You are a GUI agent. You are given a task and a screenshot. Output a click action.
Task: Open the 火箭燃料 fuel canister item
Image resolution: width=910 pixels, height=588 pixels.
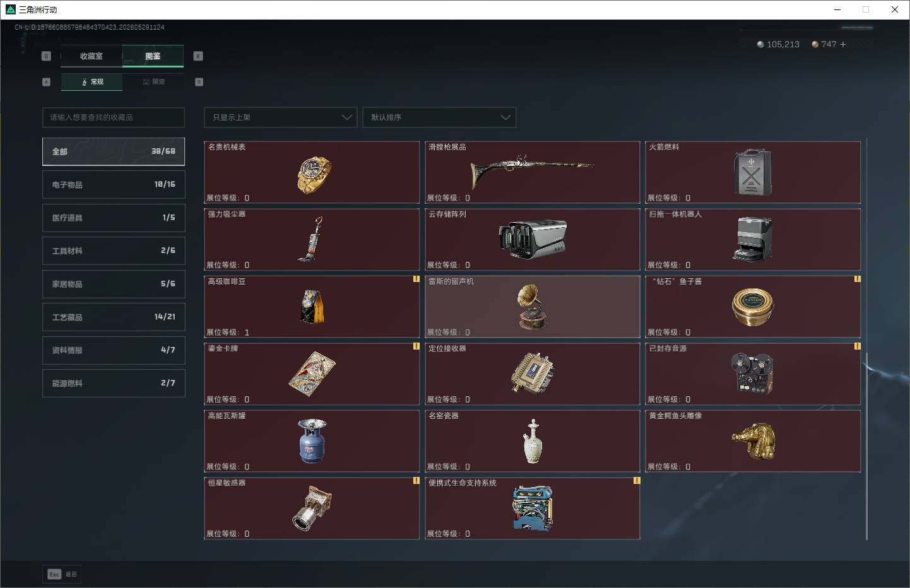753,172
